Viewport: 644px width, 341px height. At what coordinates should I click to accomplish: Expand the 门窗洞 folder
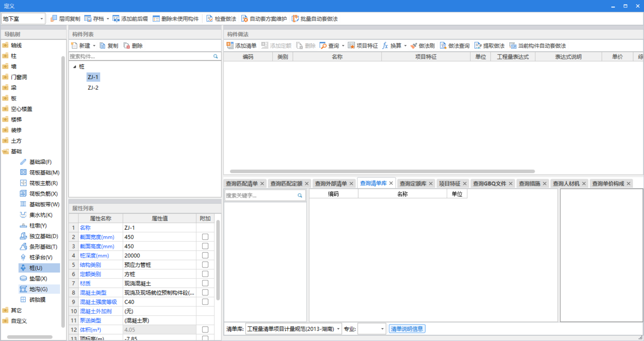pos(5,77)
